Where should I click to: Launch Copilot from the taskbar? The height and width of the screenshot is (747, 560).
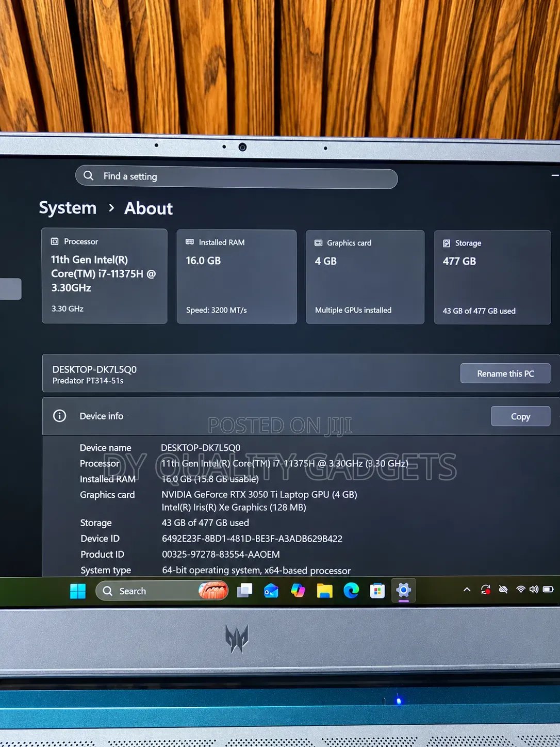click(x=298, y=590)
